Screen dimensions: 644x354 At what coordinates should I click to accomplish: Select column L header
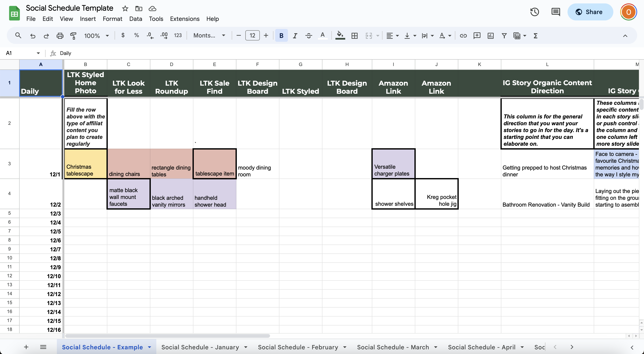pyautogui.click(x=547, y=64)
